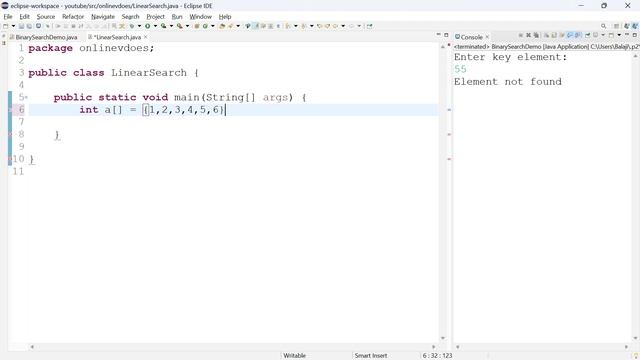Open the New file dropdown arrow
Screen dimensions: 640x360
[x=13, y=26]
